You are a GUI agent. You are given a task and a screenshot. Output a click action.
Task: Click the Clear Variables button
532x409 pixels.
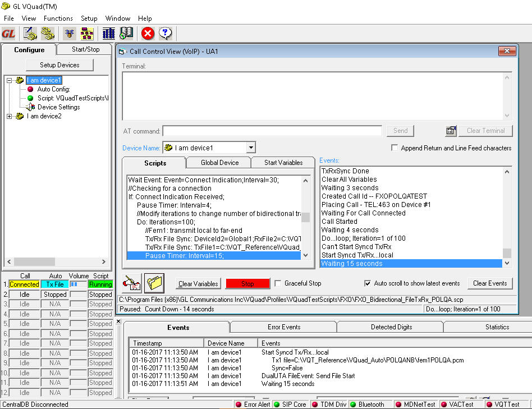(198, 283)
